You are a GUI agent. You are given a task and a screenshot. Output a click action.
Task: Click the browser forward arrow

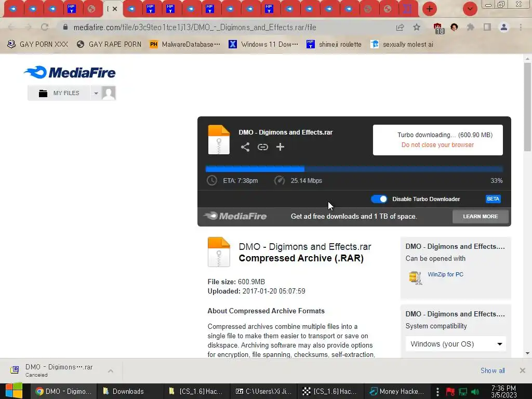pos(28,27)
